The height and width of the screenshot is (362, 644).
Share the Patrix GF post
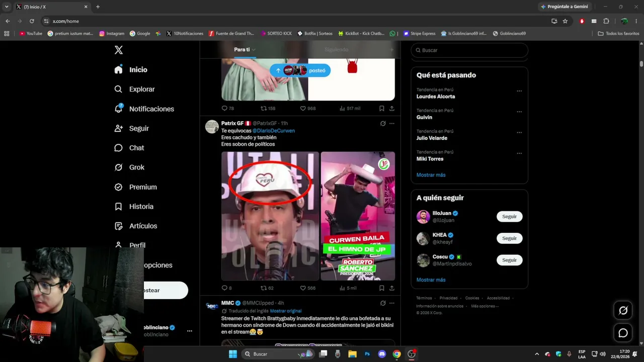coord(392,288)
